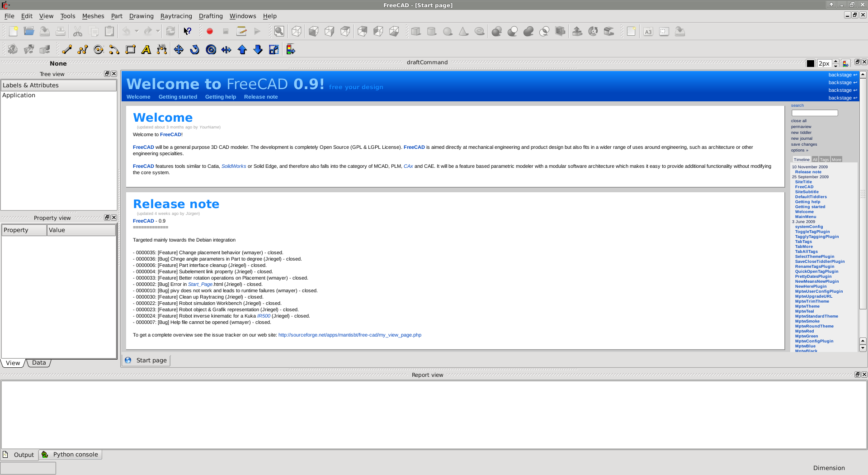Select the axonometric view cube icon
868x475 pixels.
(297, 31)
